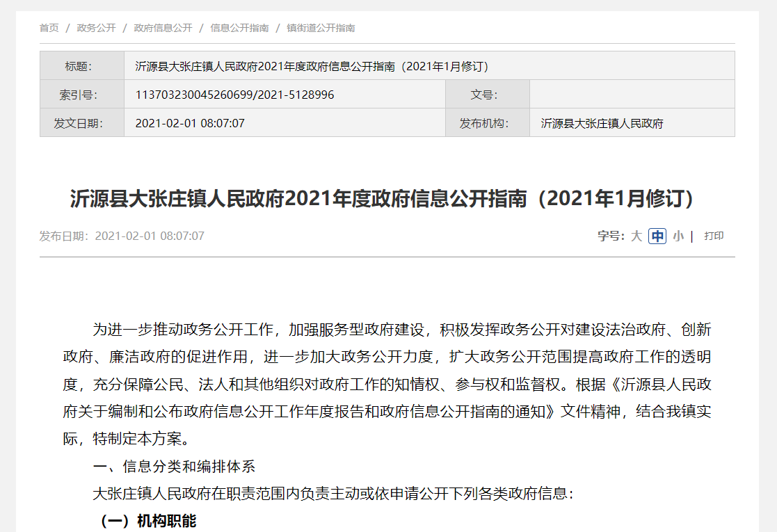Navigate to 政府信息公开 breadcrumb link
This screenshot has width=777, height=532.
coord(163,28)
